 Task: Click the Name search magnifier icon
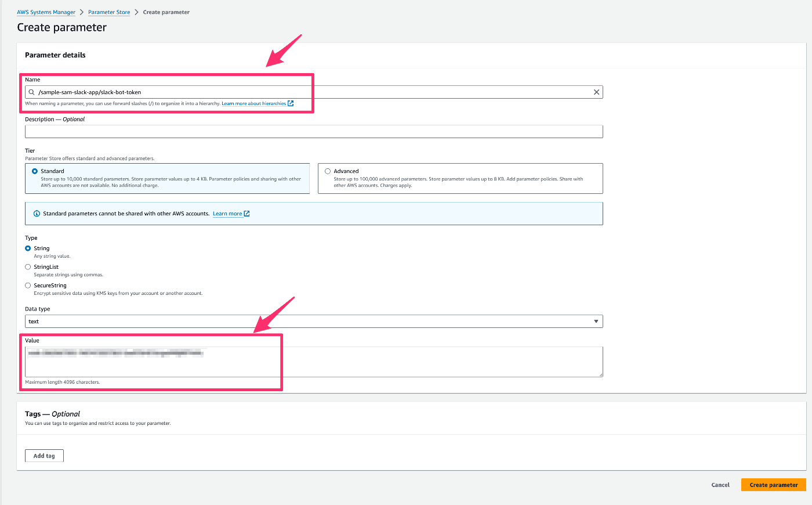tap(32, 92)
